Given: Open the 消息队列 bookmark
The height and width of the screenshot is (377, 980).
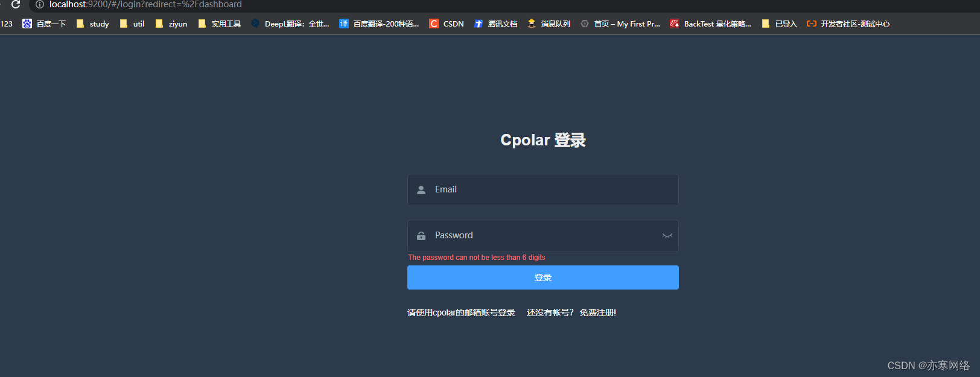Looking at the screenshot, I should click(549, 24).
